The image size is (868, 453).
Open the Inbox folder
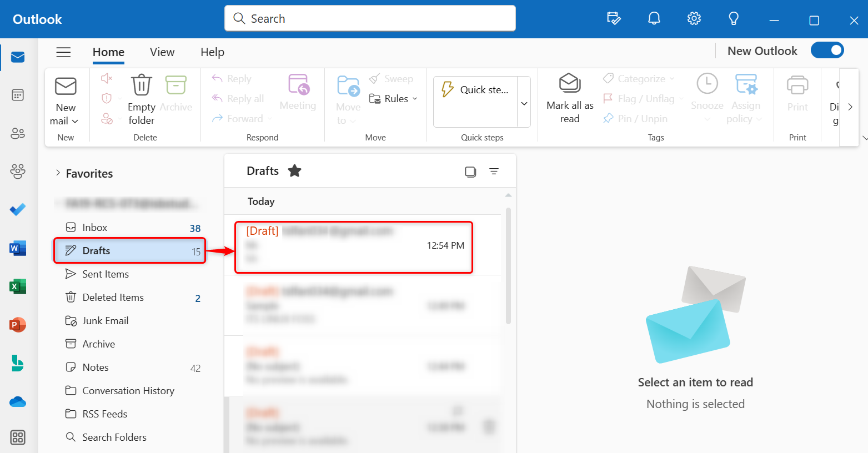130,228
